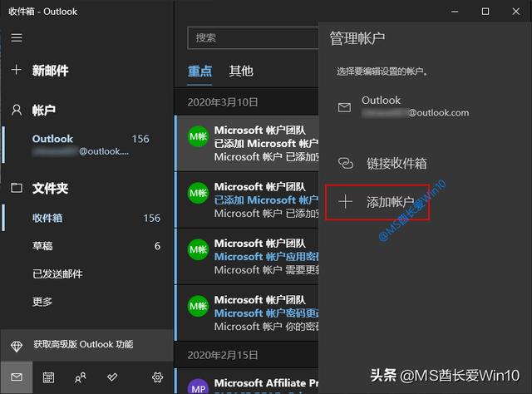532x394 pixels.
Task: Click the person icon next to 帐户
Action: [x=17, y=111]
